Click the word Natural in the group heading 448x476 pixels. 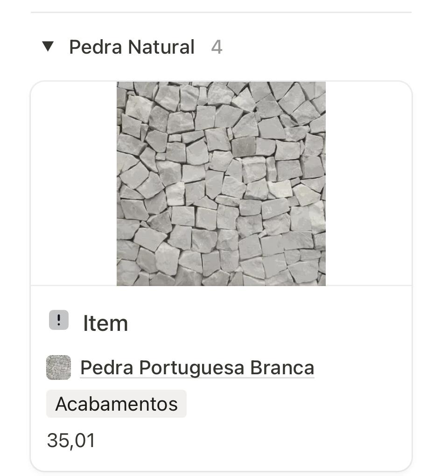tap(161, 47)
